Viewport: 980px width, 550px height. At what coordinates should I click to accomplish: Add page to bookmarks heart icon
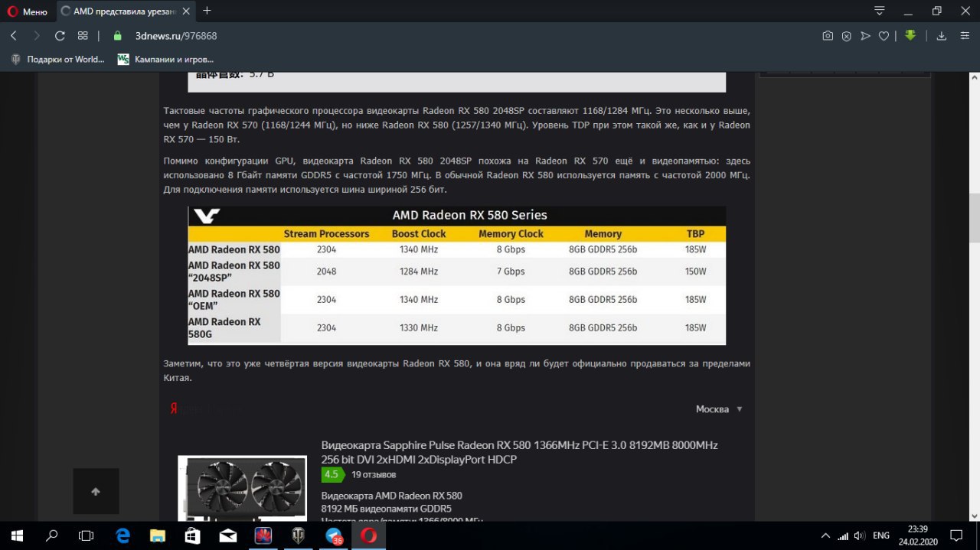click(x=884, y=36)
